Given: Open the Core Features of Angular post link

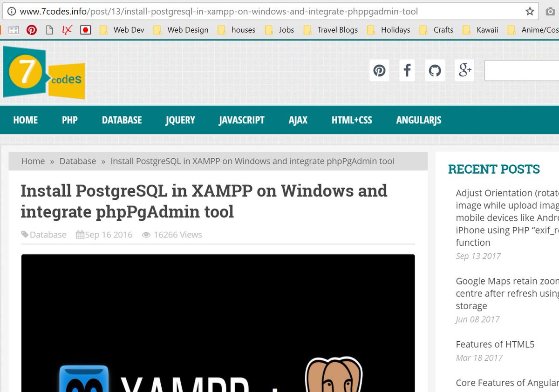Looking at the screenshot, I should [x=507, y=383].
